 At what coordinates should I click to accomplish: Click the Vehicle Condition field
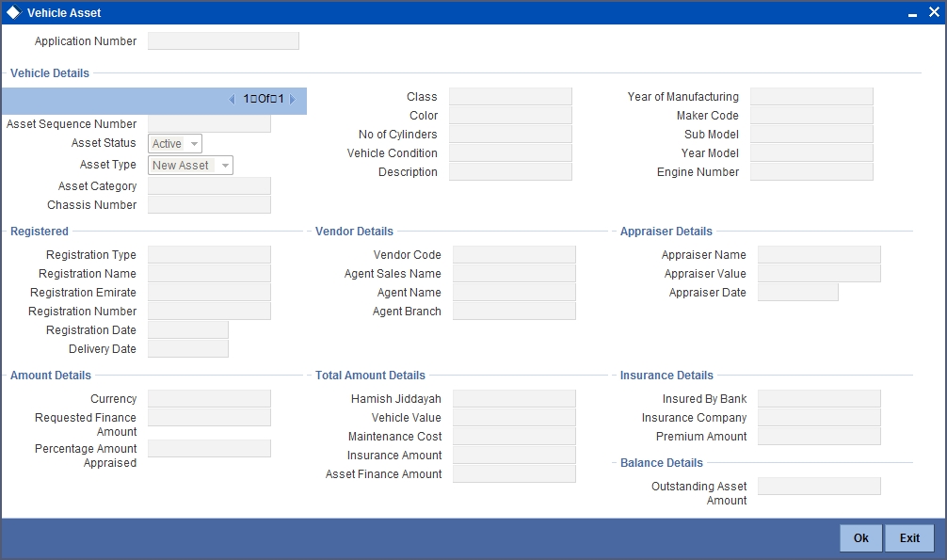510,152
